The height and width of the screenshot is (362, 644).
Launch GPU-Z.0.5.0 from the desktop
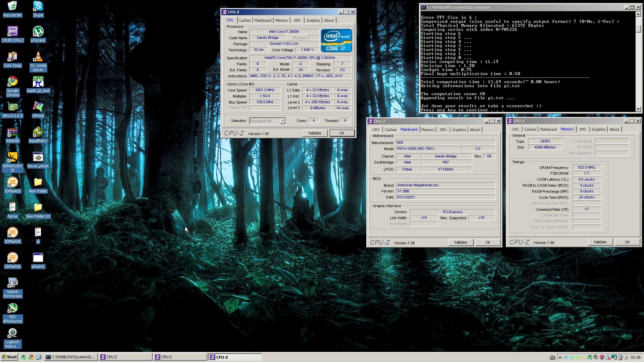click(x=12, y=110)
